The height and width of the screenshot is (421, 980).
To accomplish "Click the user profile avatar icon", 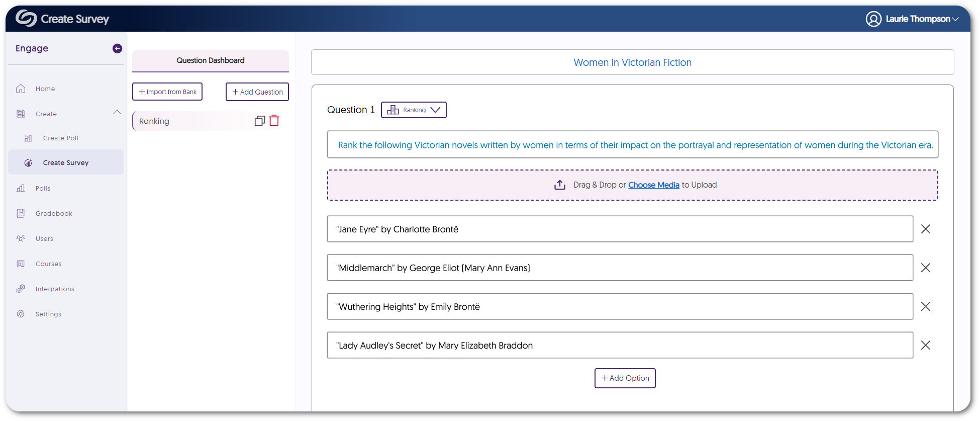I will 873,19.
